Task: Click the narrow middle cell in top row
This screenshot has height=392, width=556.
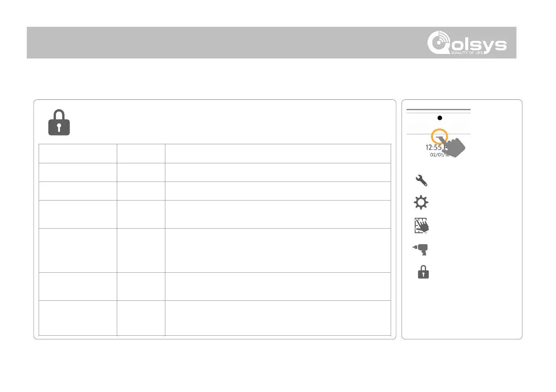Action: pyautogui.click(x=141, y=153)
